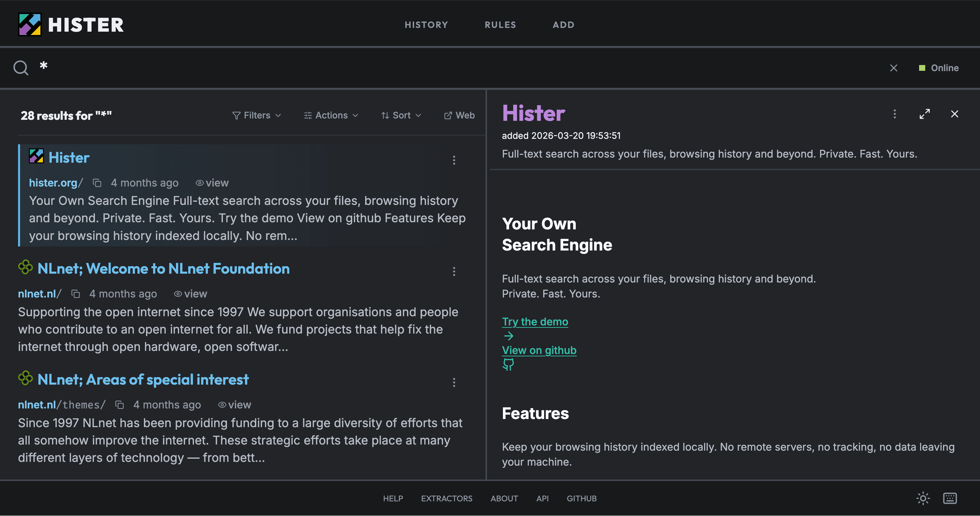The width and height of the screenshot is (980, 516).
Task: Click NLnet favicon beside Areas of special interest
Action: 26,378
